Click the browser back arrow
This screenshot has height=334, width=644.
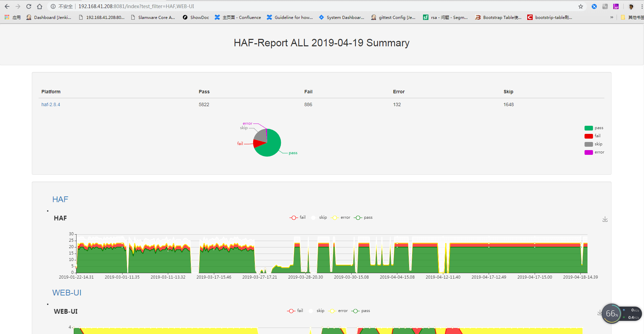click(7, 6)
